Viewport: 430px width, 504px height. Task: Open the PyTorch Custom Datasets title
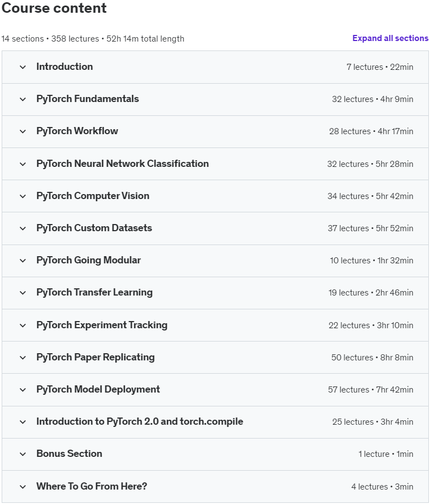(x=94, y=228)
